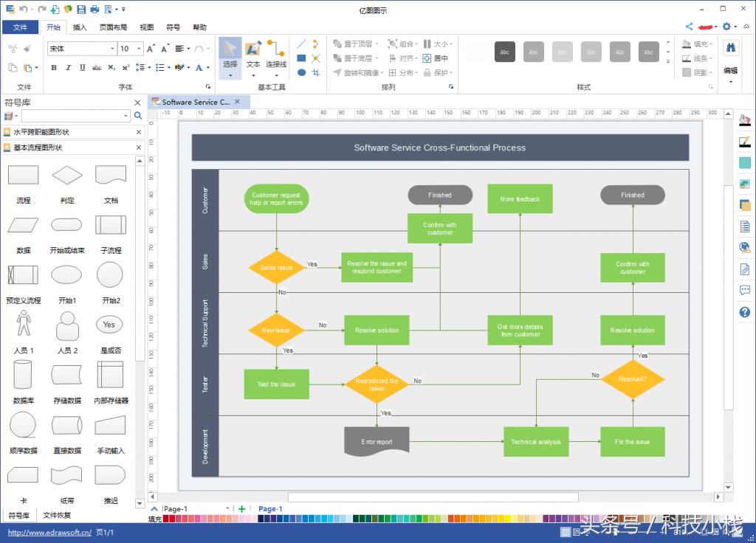Click the print icon in quick access toolbar
Image resolution: width=756 pixels, height=543 pixels.
click(x=94, y=10)
